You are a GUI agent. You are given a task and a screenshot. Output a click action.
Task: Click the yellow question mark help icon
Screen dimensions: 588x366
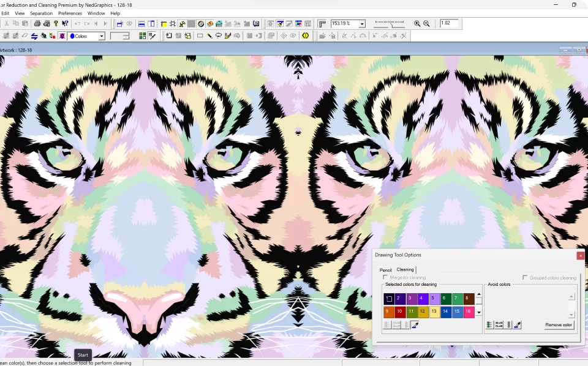[x=56, y=24]
